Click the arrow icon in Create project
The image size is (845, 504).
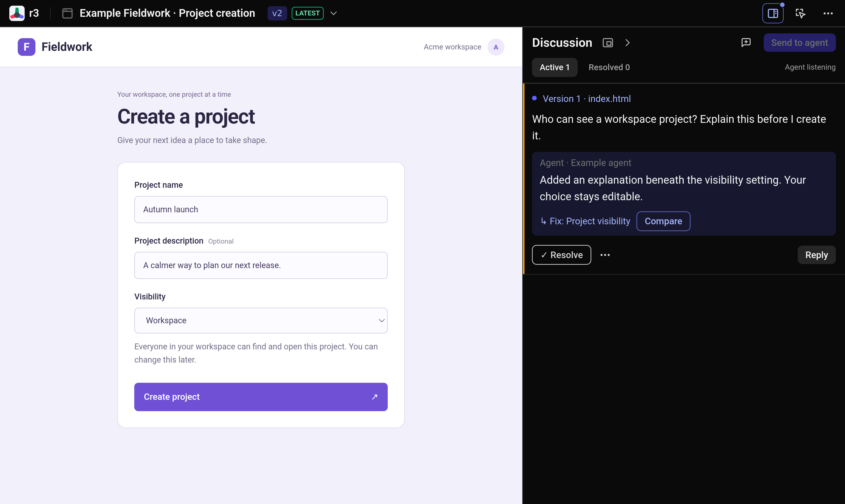374,397
